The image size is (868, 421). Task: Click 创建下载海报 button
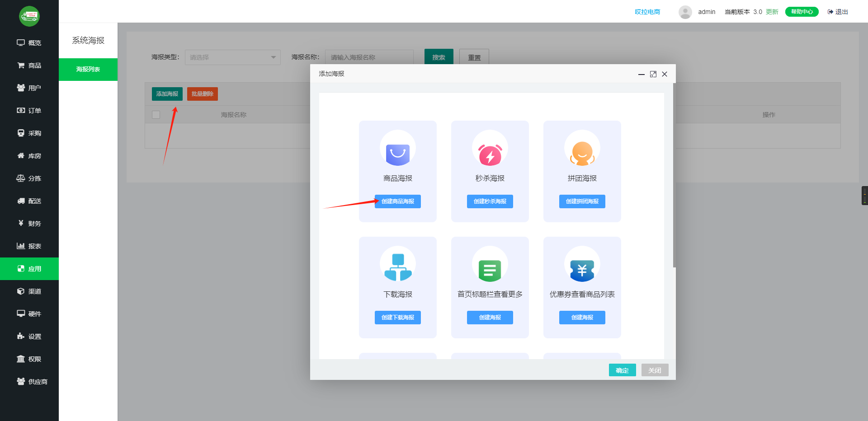coord(398,318)
